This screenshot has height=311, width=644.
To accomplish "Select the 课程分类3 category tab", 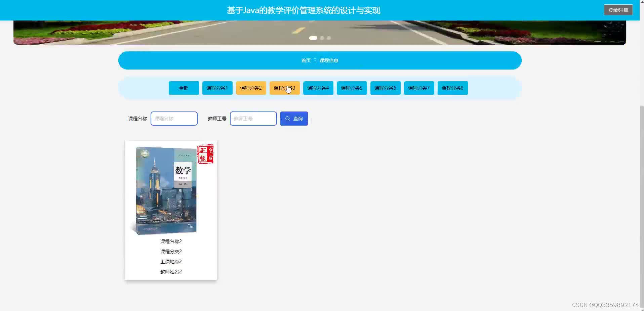I will (284, 88).
